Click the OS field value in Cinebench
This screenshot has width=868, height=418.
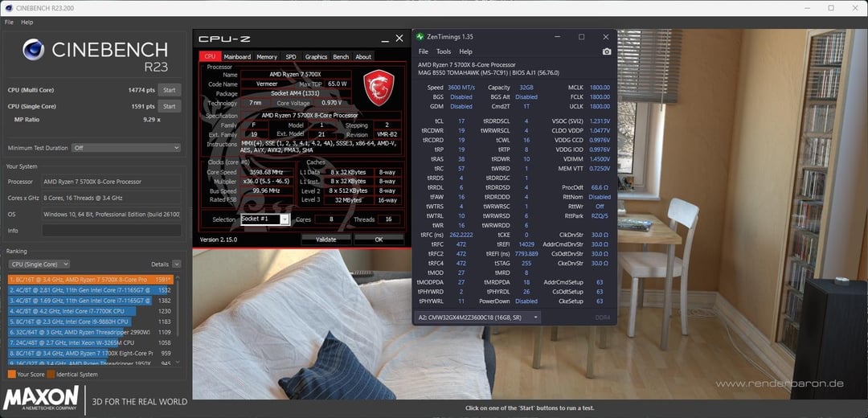(111, 215)
